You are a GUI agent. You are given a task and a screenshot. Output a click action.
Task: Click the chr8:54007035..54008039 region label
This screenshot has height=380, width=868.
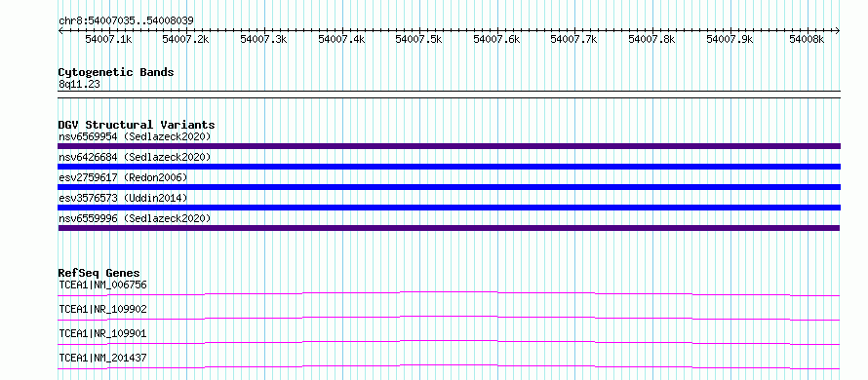pos(126,21)
